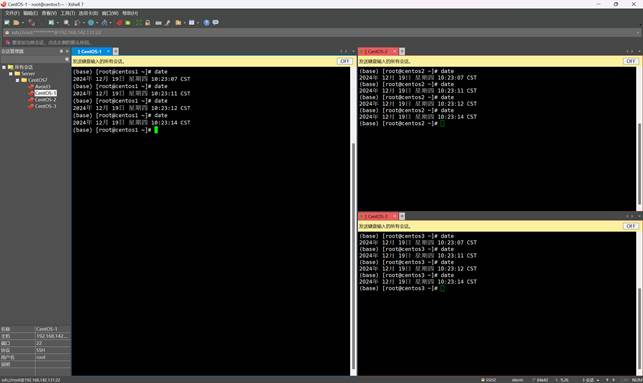Click CentOS-2 terminal vertical scrollbar

point(639,164)
